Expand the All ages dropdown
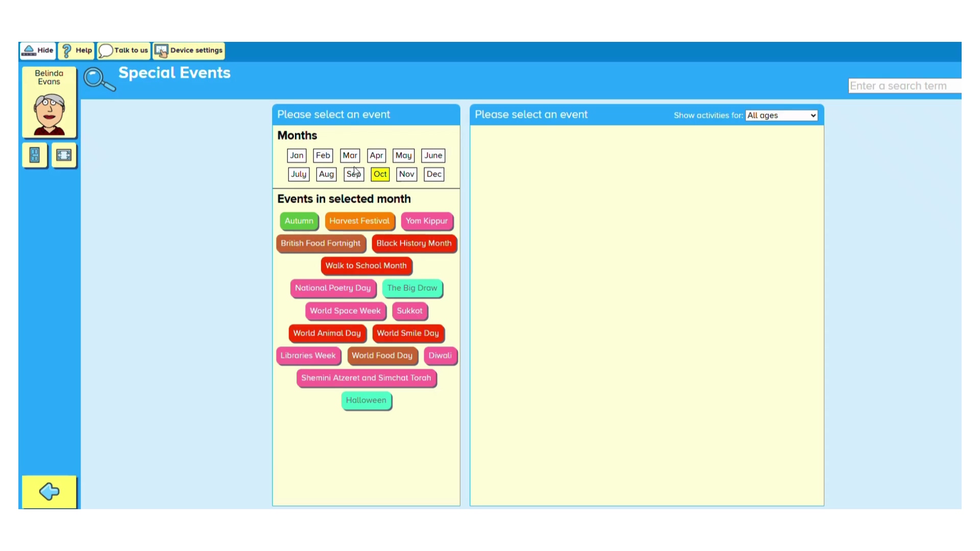980x551 pixels. [x=781, y=115]
